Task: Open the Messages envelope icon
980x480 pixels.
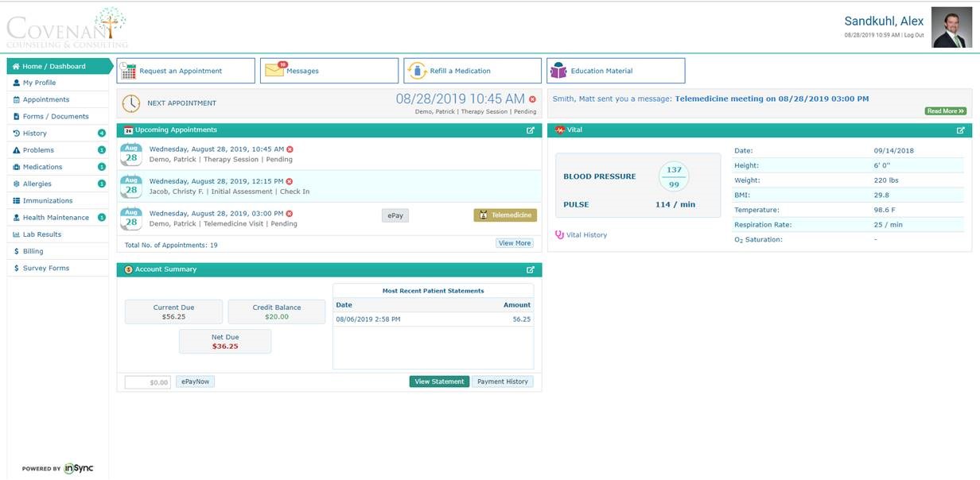Action: click(x=274, y=71)
